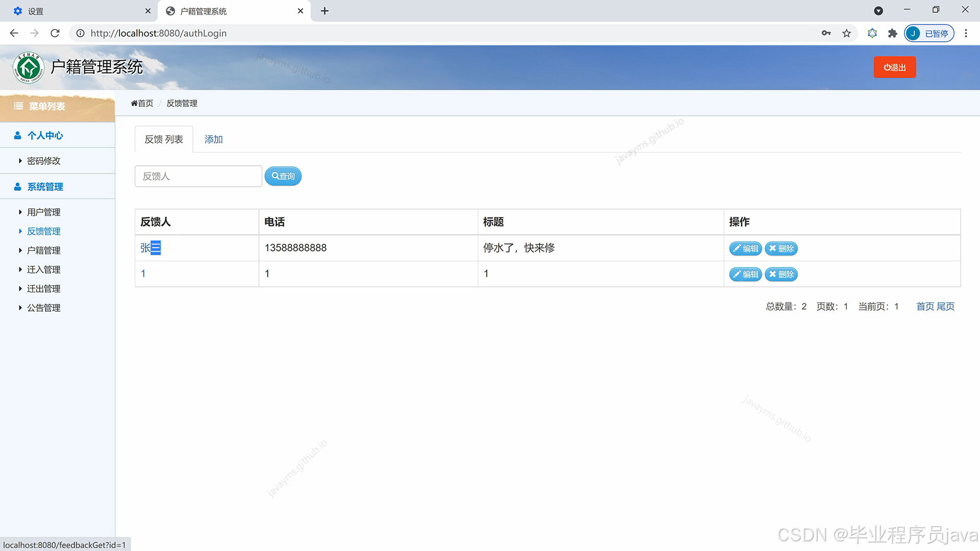The height and width of the screenshot is (551, 980).
Task: Click the site info icon in address bar
Action: (x=80, y=33)
